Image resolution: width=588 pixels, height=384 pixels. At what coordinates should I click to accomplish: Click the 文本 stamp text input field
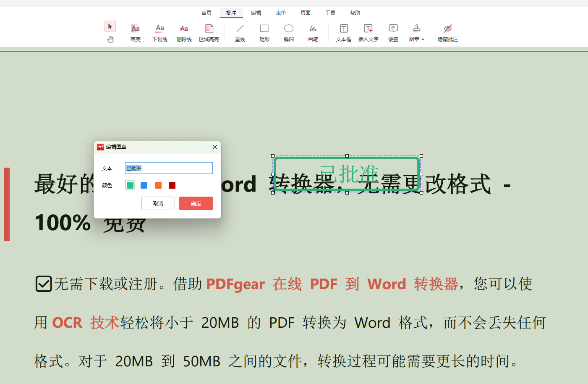click(x=169, y=168)
